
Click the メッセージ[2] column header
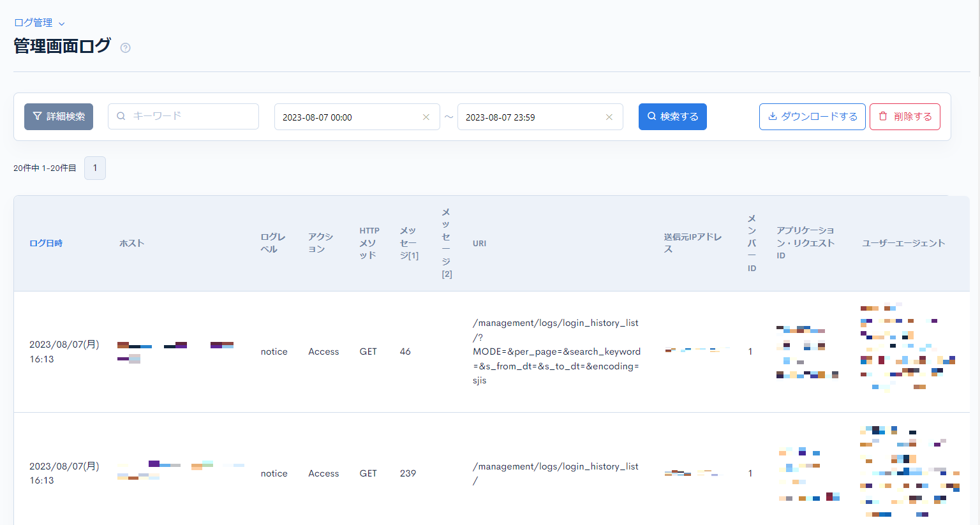pos(447,243)
